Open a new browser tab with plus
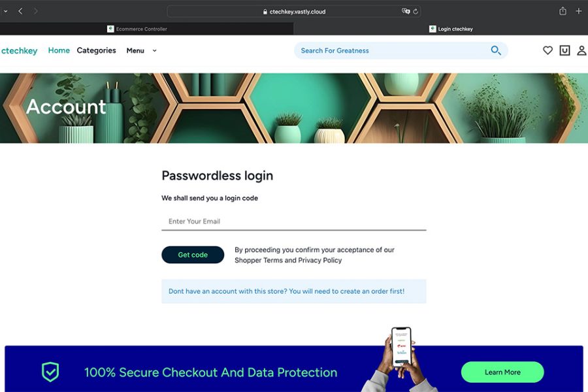Viewport: 588px width, 392px height. click(x=579, y=11)
